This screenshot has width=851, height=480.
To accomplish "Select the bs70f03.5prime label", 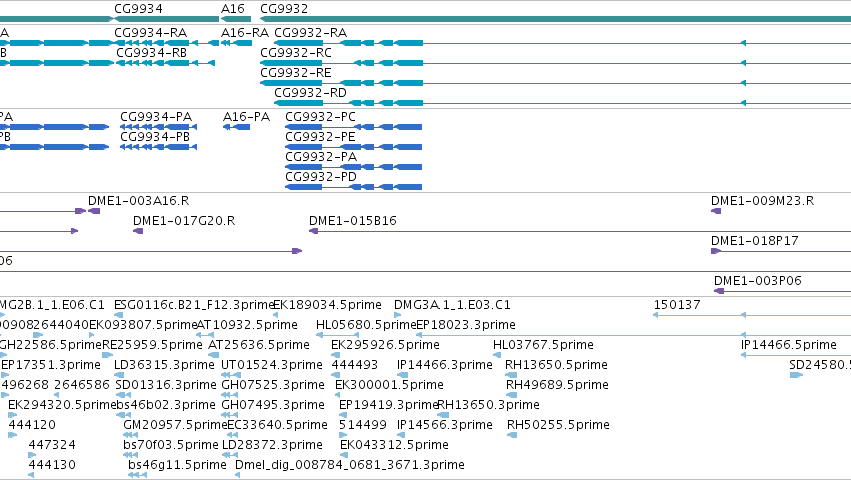I will (x=170, y=445).
